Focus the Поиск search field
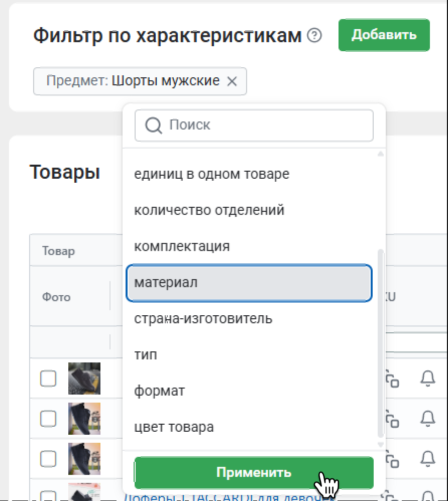The image size is (448, 501). click(261, 125)
